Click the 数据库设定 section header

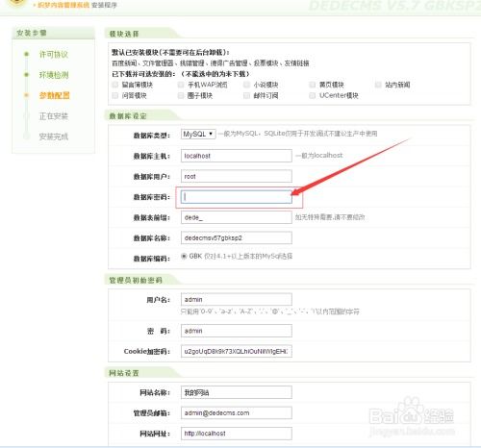(x=128, y=116)
